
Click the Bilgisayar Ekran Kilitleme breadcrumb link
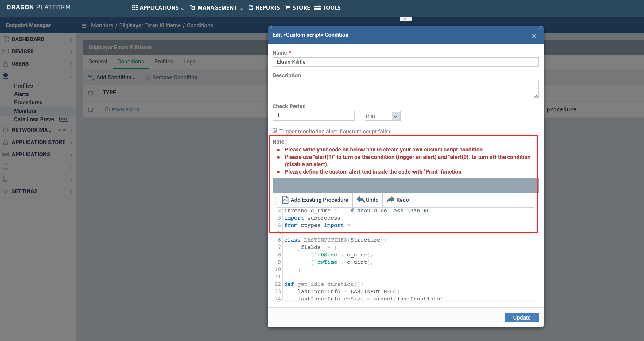click(150, 25)
